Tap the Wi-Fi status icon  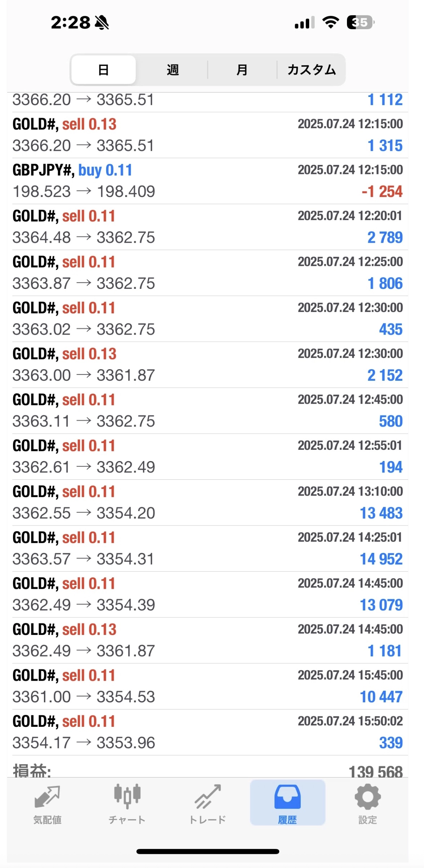point(330,22)
